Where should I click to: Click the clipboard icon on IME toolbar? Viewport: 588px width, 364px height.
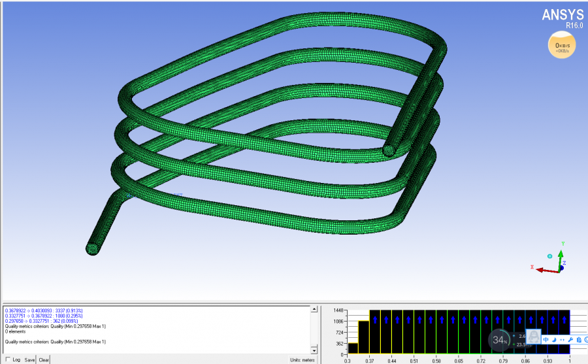[x=579, y=340]
